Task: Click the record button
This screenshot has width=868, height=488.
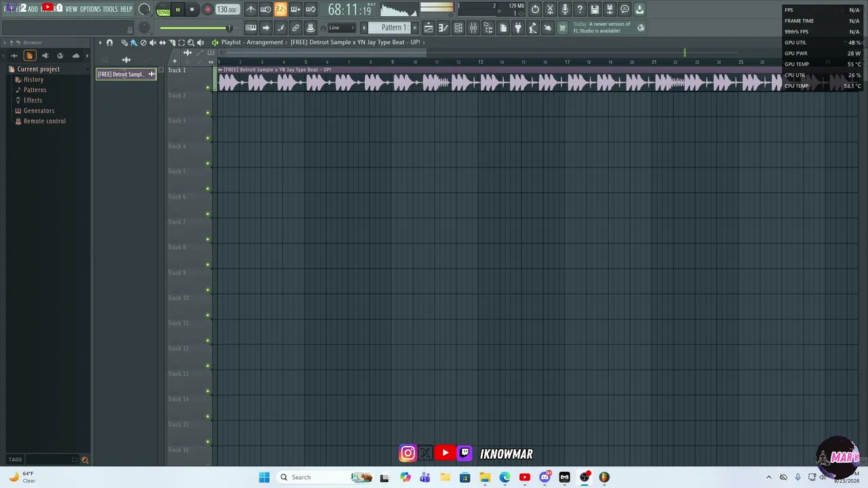Action: (208, 10)
